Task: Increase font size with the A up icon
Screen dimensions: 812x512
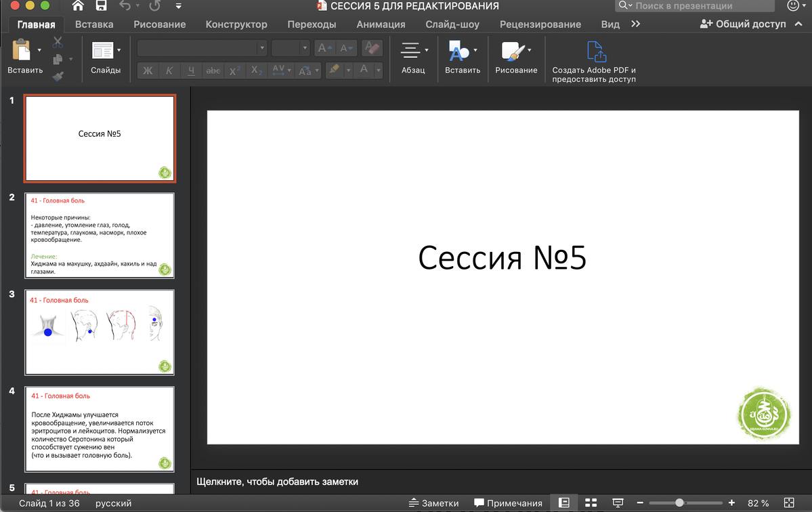Action: click(324, 47)
